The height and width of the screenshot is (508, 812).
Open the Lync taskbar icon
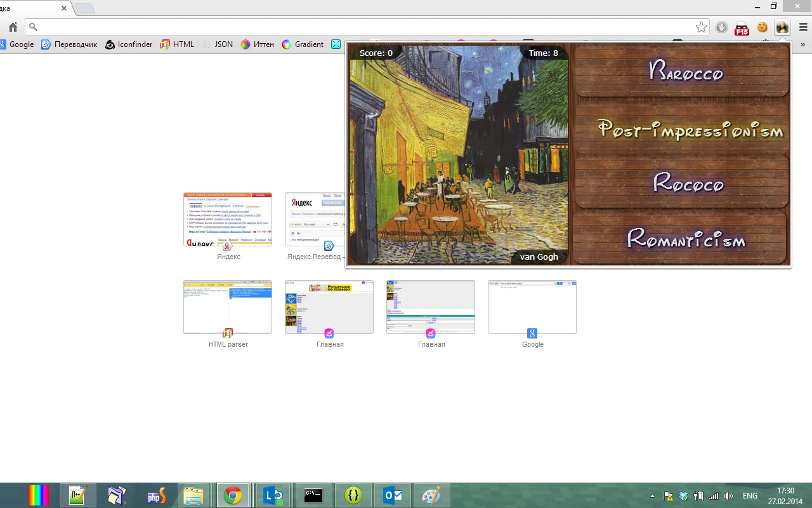pyautogui.click(x=273, y=495)
